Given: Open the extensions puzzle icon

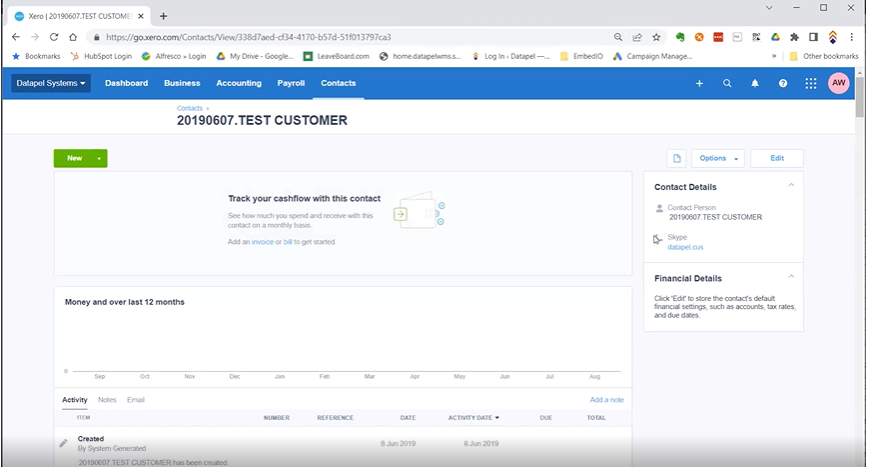Looking at the screenshot, I should (794, 37).
